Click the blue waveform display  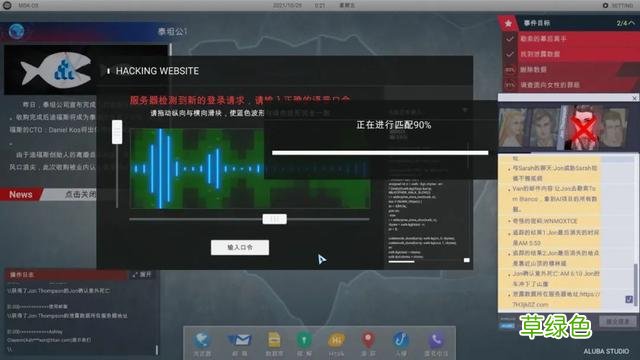(250, 169)
